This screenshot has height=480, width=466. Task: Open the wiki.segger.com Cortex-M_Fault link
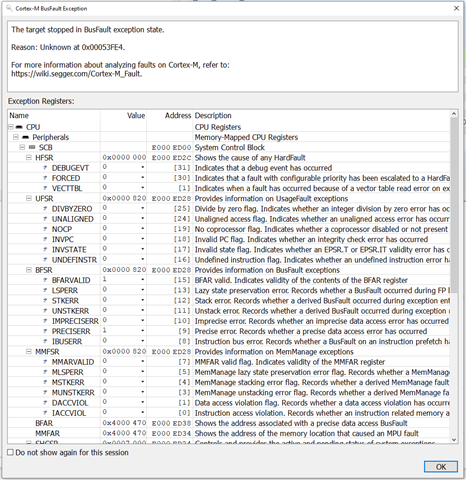pos(76,74)
